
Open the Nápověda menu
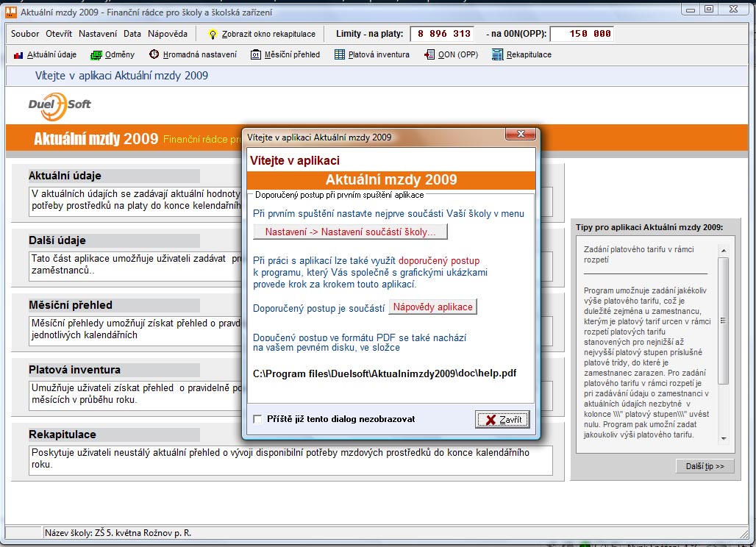(168, 34)
